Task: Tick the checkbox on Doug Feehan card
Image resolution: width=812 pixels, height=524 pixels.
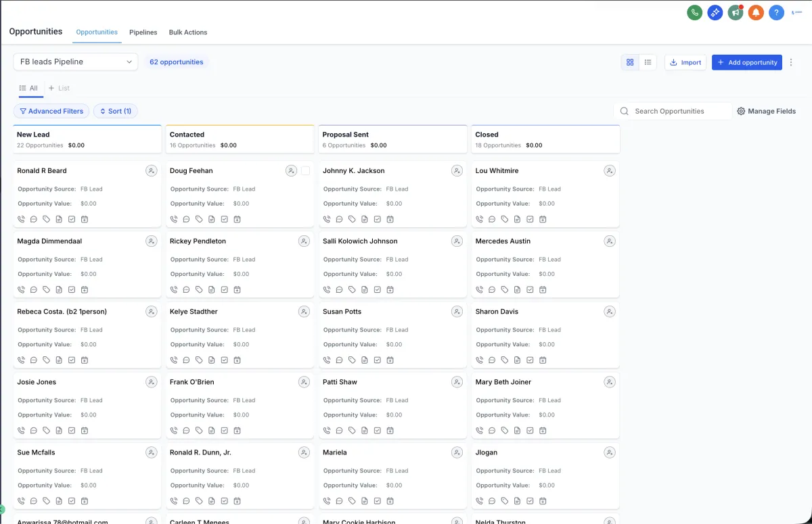Action: pyautogui.click(x=305, y=171)
